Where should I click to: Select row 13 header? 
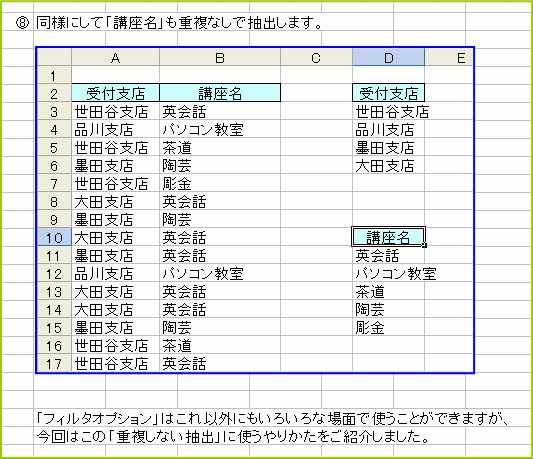(54, 291)
